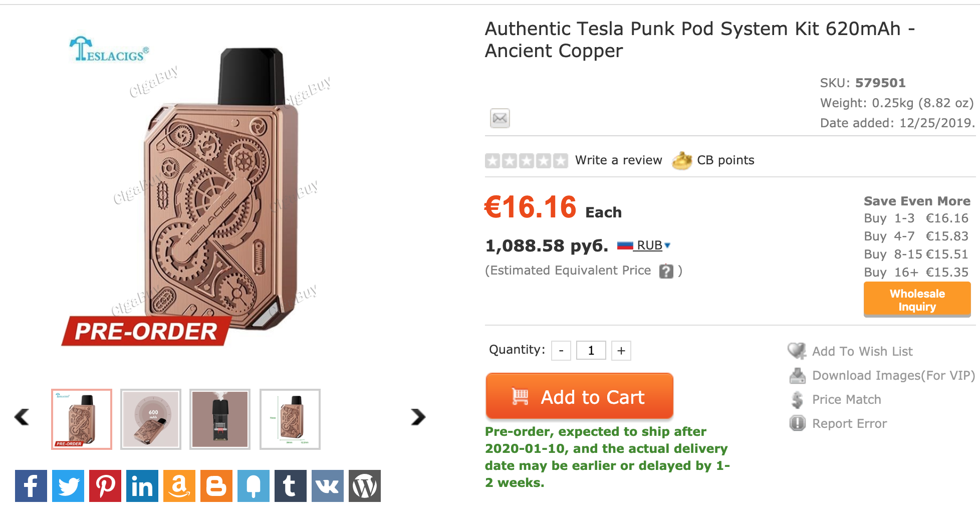Click the quantity input field
This screenshot has height=519, width=980.
point(591,351)
